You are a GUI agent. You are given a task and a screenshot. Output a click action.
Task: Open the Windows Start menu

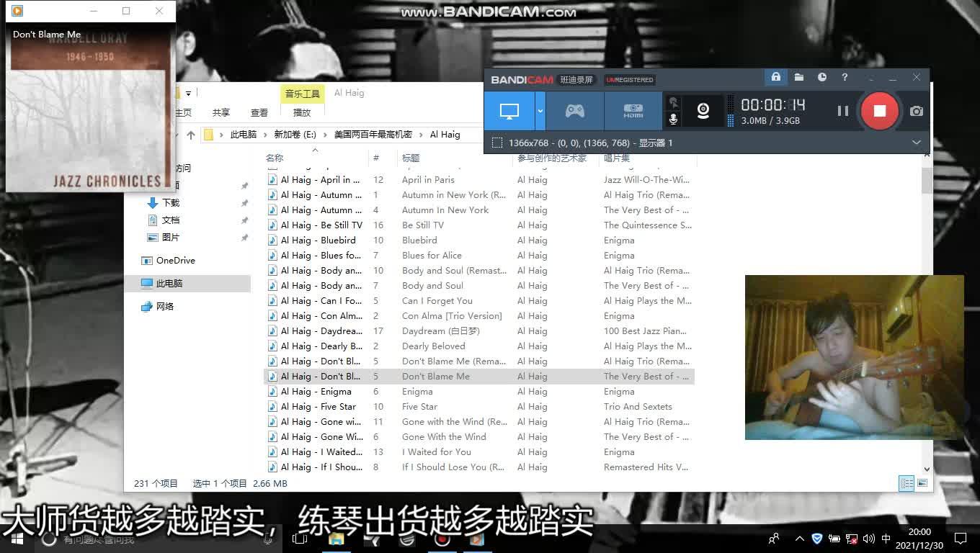[16, 538]
